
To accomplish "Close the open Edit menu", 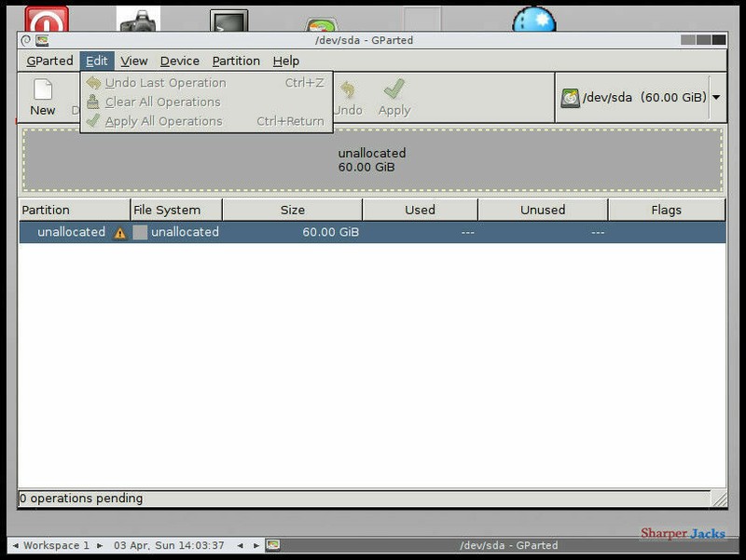I will pyautogui.click(x=97, y=61).
